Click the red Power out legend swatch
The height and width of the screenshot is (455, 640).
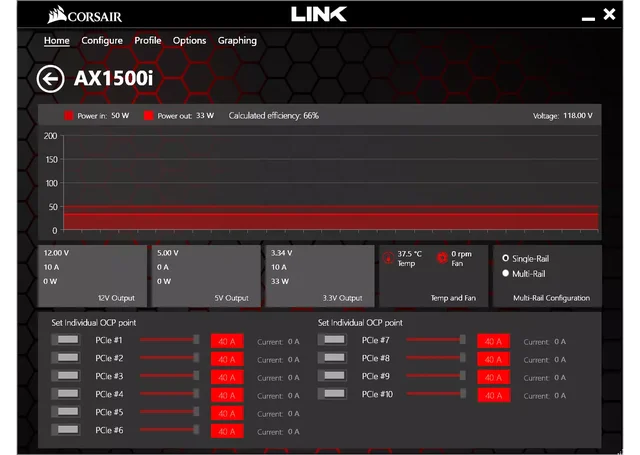click(x=148, y=116)
